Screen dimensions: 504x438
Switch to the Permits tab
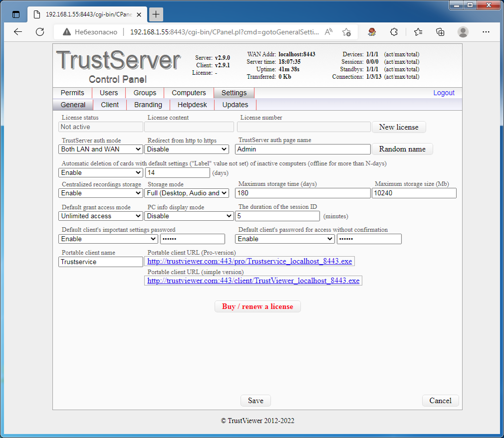[72, 93]
